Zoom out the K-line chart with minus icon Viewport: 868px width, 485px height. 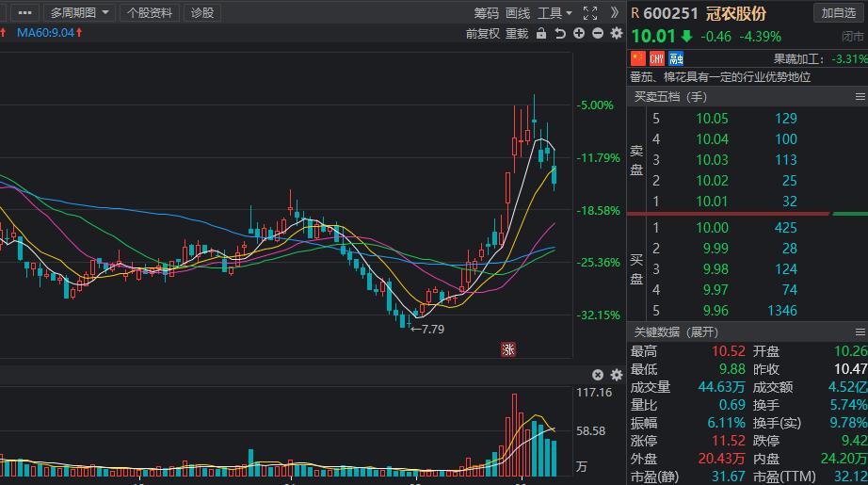click(598, 33)
